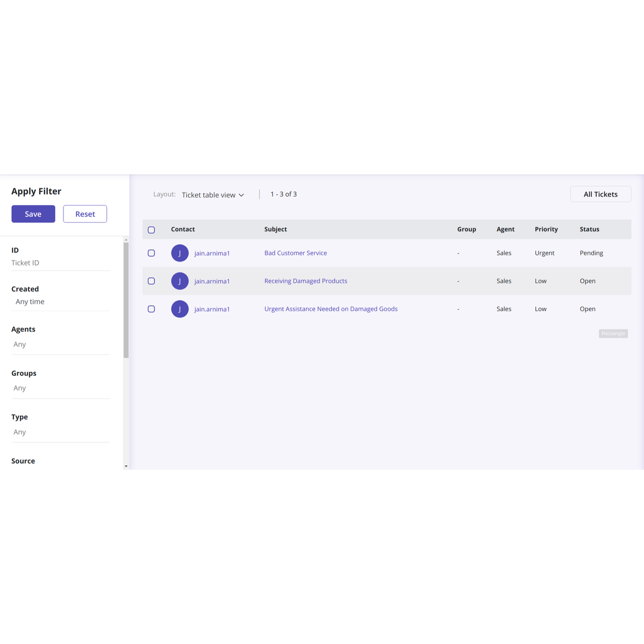644x644 pixels.
Task: Tick the select-all checkbox in table header
Action: point(151,230)
